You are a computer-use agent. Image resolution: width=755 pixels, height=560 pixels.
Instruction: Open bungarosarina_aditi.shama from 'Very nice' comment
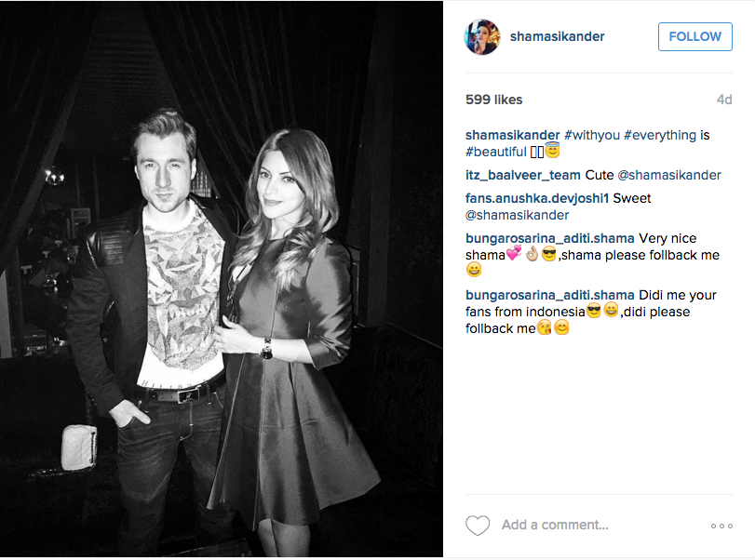(550, 238)
